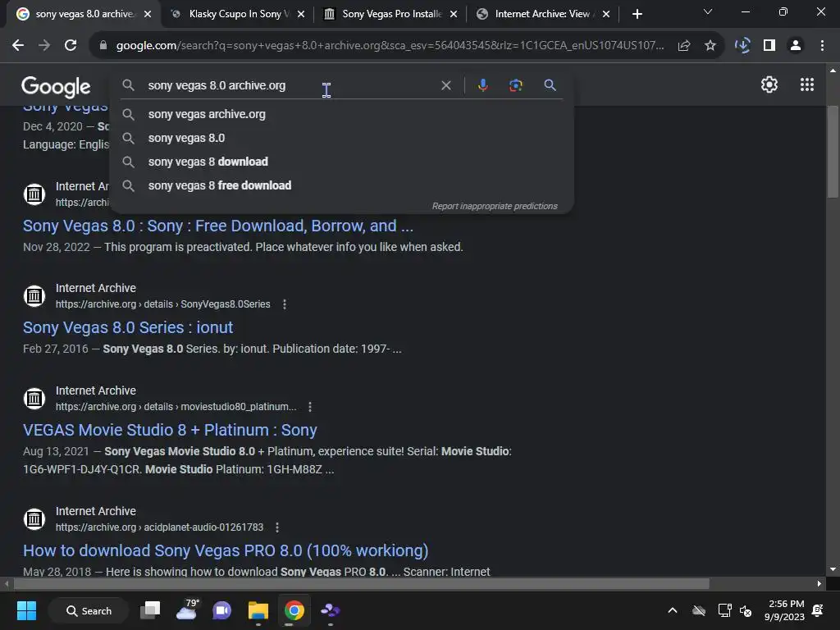View site information via the padlock icon
The image size is (840, 630).
[103, 46]
